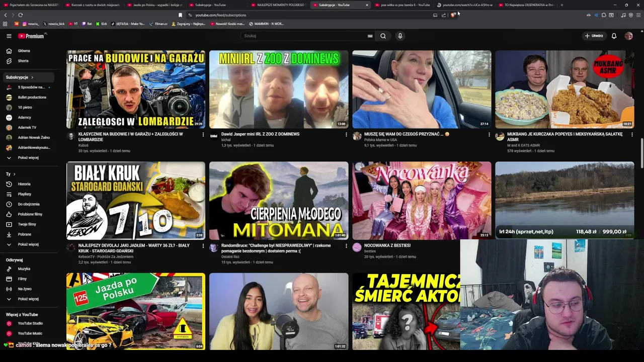
Task: Open 10 piętro channel in sidebar
Action: [25, 108]
